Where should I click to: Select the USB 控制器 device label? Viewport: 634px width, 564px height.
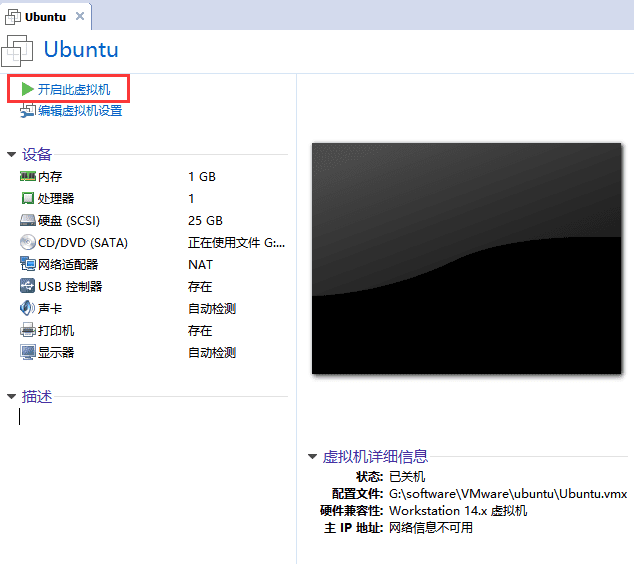[x=70, y=287]
